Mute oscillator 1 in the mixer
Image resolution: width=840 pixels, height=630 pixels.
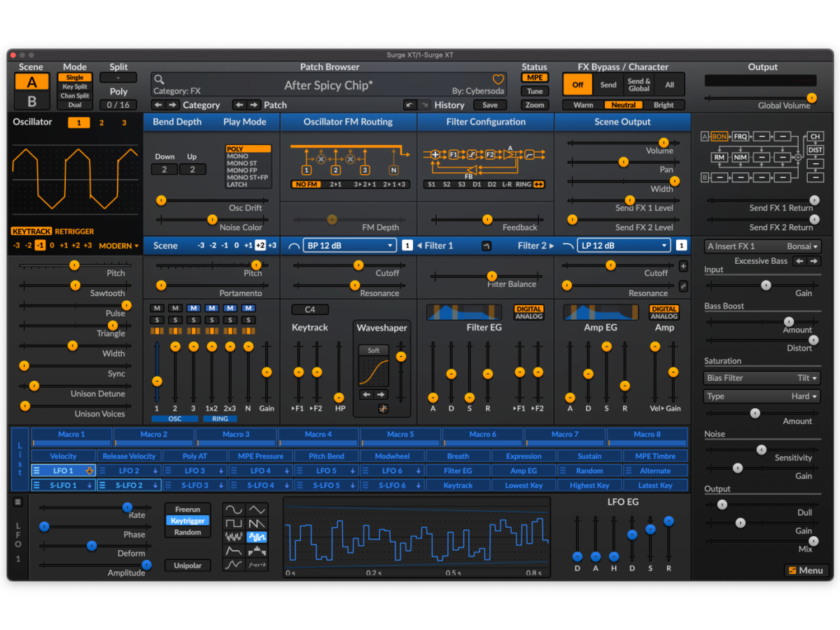click(x=157, y=308)
